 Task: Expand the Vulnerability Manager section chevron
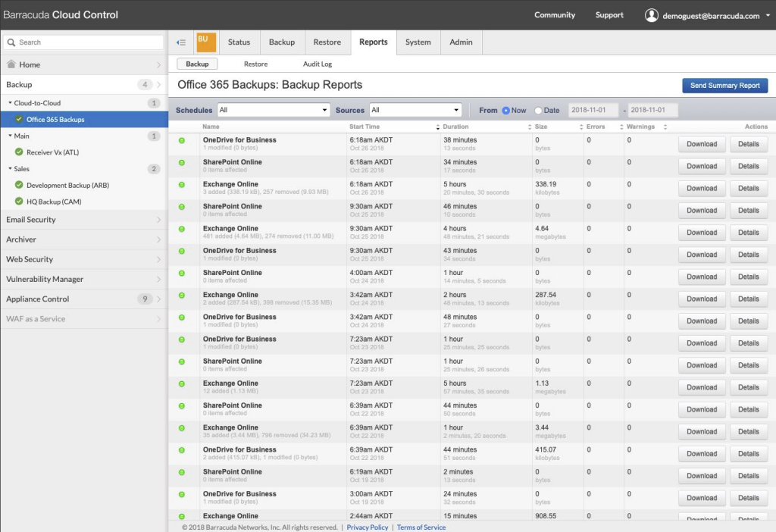[x=158, y=279]
